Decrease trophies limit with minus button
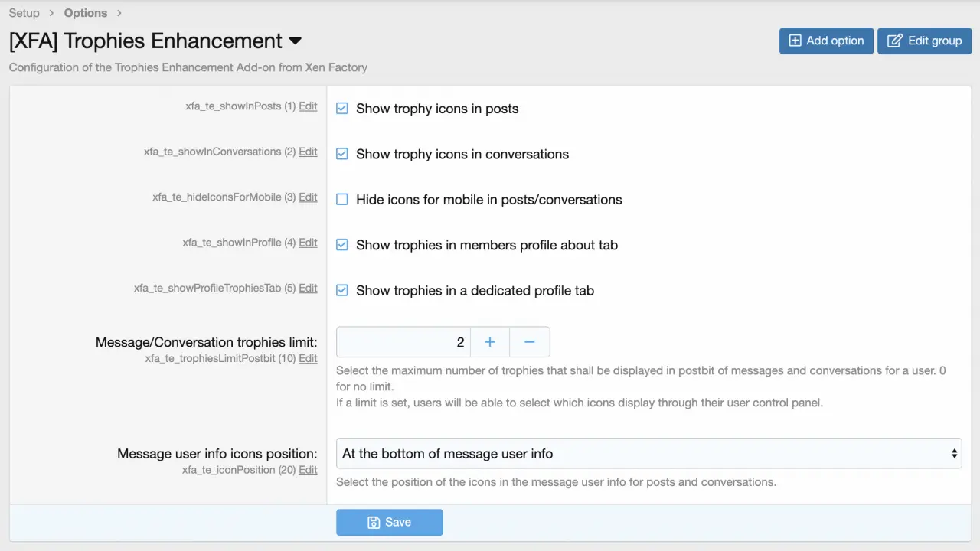The image size is (980, 551). pyautogui.click(x=530, y=342)
